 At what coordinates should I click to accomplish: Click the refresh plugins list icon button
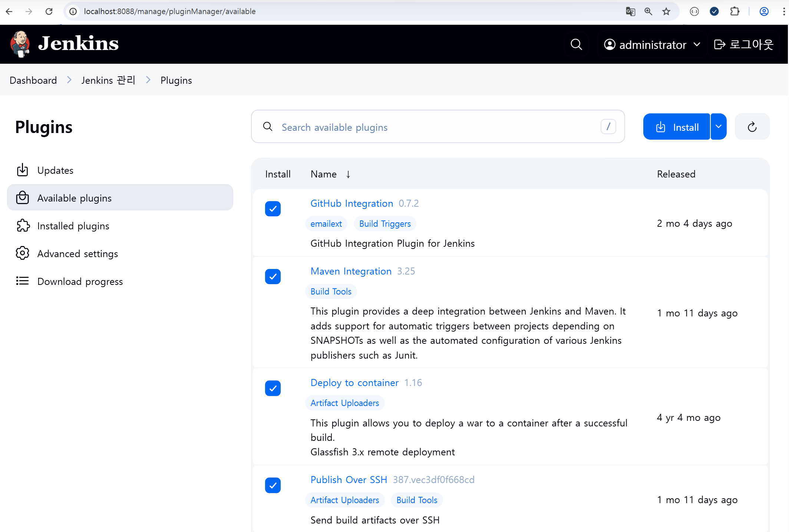pyautogui.click(x=752, y=127)
